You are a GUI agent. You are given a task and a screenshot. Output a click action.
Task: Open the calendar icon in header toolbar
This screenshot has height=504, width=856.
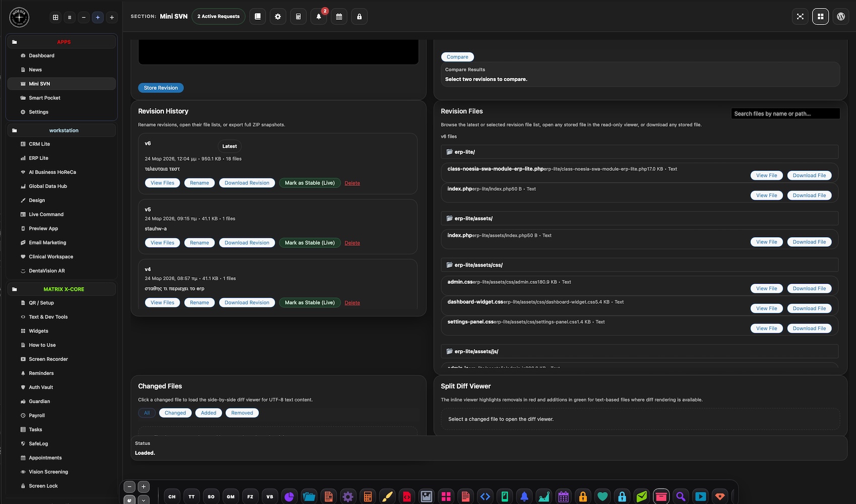pos(339,17)
